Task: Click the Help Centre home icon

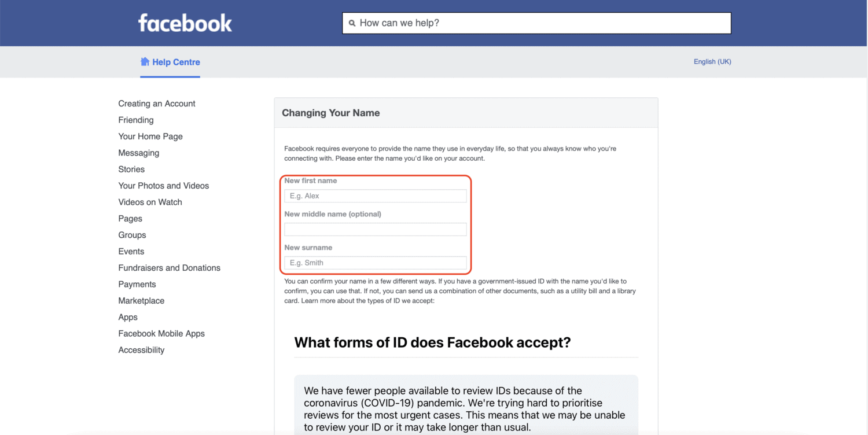Action: pos(145,61)
